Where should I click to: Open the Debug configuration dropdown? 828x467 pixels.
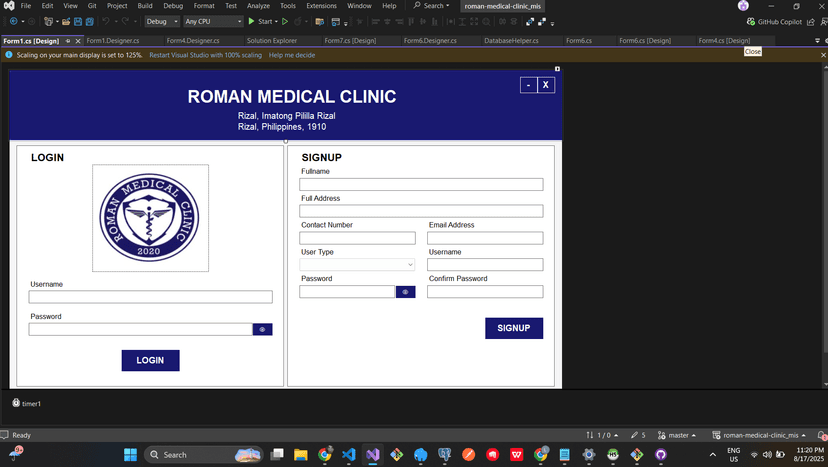pyautogui.click(x=162, y=22)
